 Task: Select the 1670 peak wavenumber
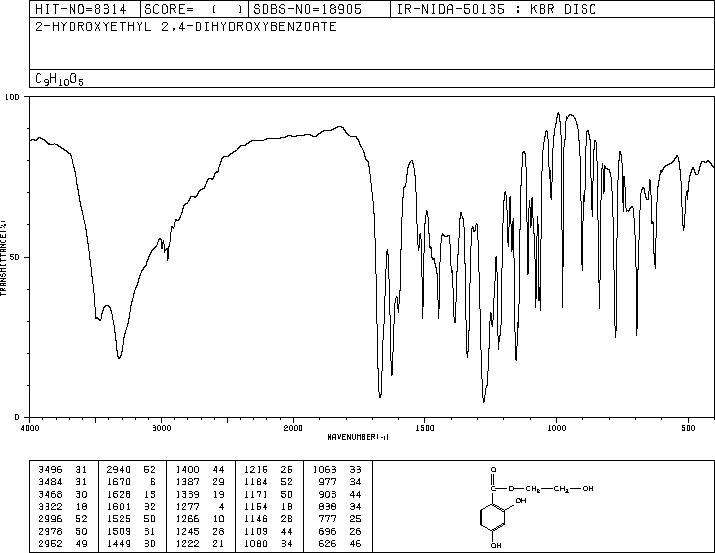(119, 482)
